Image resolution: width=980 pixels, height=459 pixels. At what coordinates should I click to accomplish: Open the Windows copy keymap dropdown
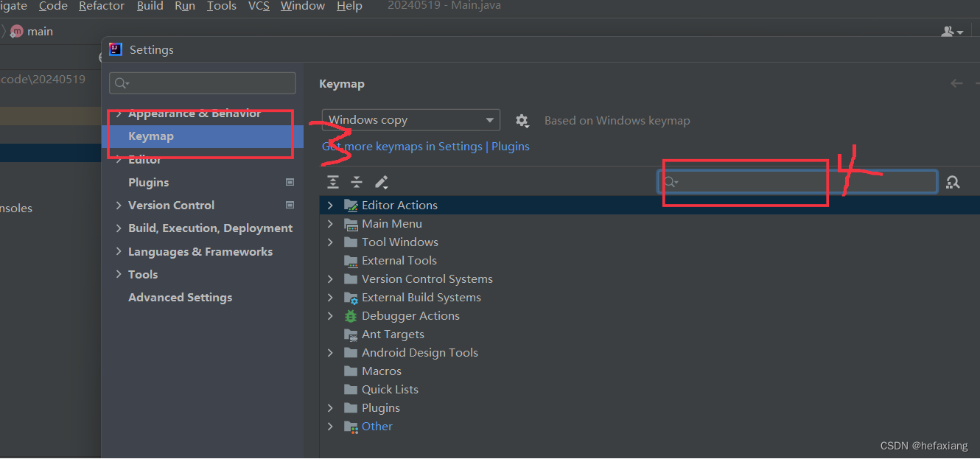click(410, 120)
